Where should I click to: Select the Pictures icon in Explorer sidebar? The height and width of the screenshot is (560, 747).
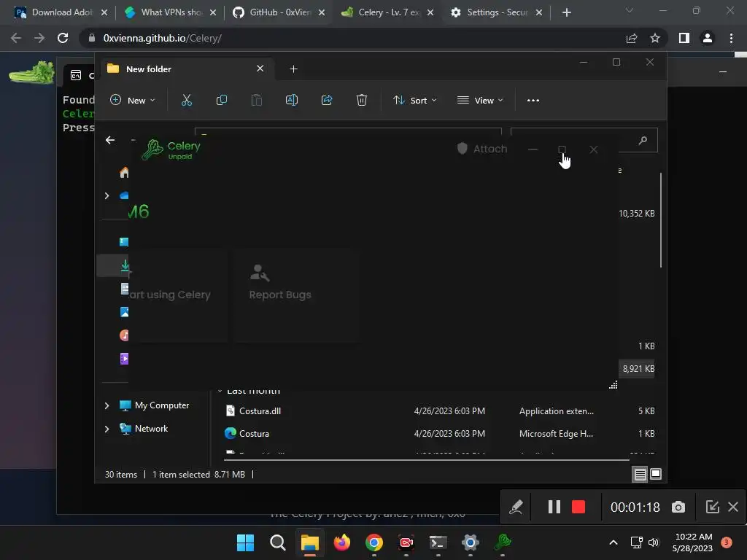pyautogui.click(x=124, y=312)
